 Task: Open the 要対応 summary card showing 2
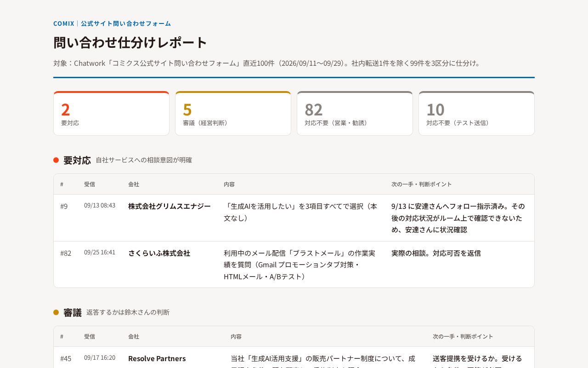coord(111,113)
